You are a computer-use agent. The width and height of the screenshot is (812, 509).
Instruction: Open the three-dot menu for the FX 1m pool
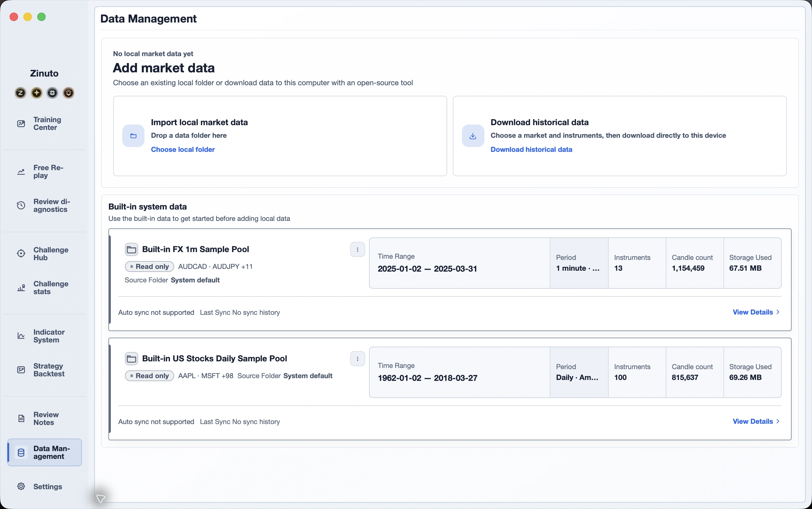click(358, 250)
